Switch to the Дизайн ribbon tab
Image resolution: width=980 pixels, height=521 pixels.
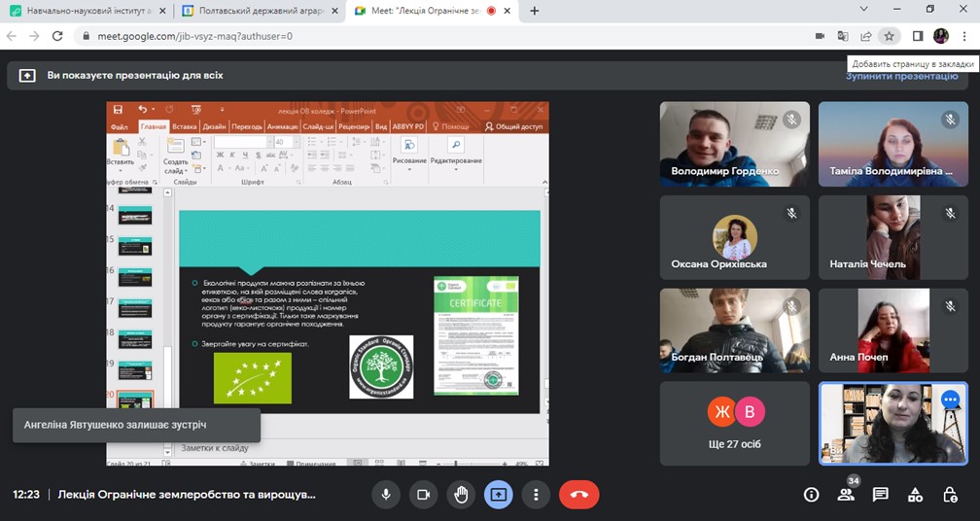pyautogui.click(x=214, y=126)
